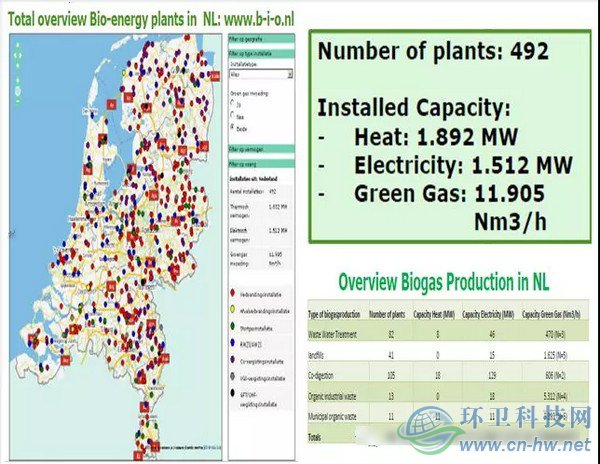Expand the 'Filter op vermogen' section
This screenshot has height=464, width=600.
(252, 147)
